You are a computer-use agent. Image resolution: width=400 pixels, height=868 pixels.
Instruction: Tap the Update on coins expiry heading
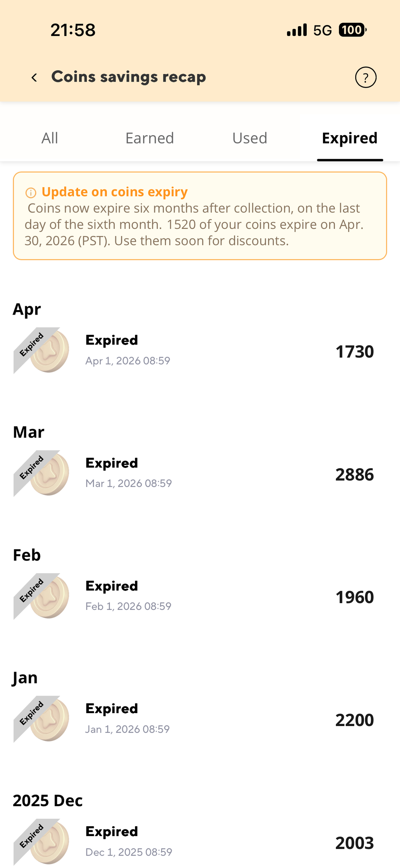click(x=115, y=192)
